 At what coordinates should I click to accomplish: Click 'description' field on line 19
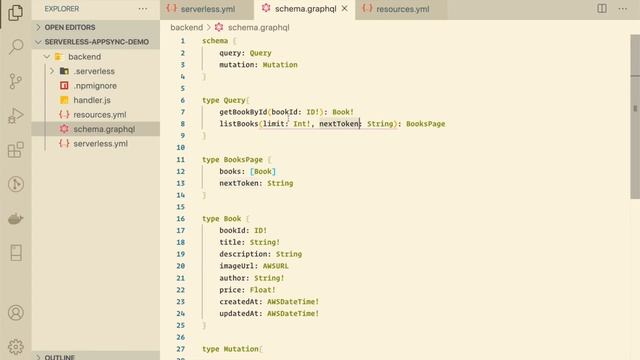pos(243,254)
